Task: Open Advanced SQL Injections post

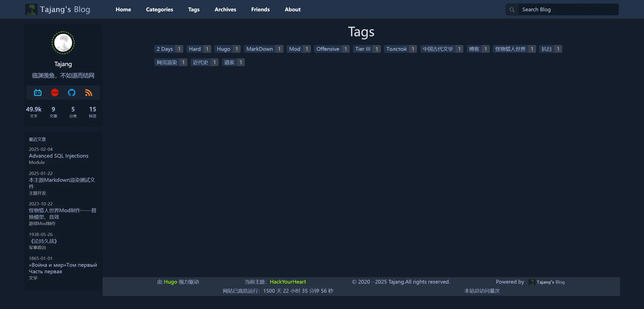Action: coord(59,156)
